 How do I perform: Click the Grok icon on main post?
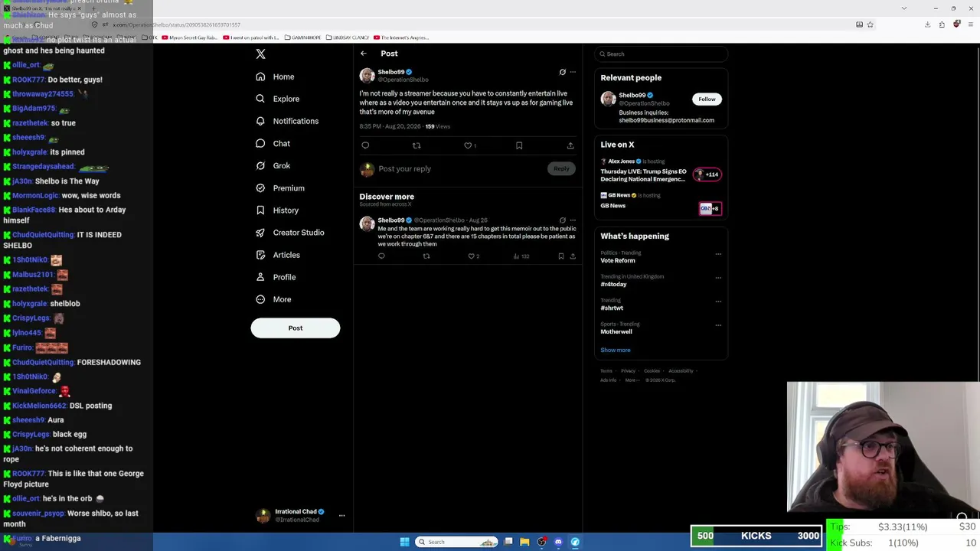point(563,72)
